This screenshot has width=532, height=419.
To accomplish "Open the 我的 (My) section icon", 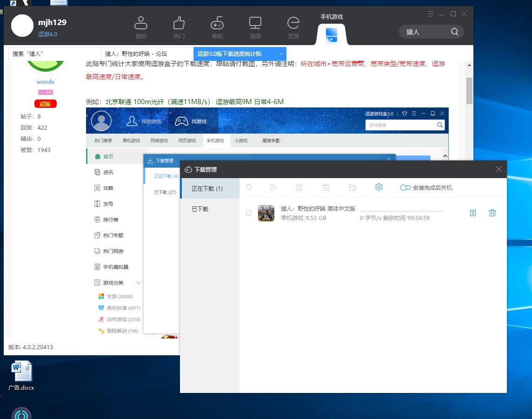I will click(x=141, y=27).
